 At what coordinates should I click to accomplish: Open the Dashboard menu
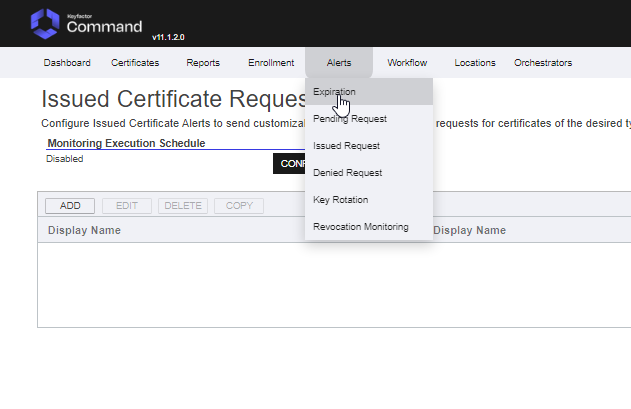[67, 63]
